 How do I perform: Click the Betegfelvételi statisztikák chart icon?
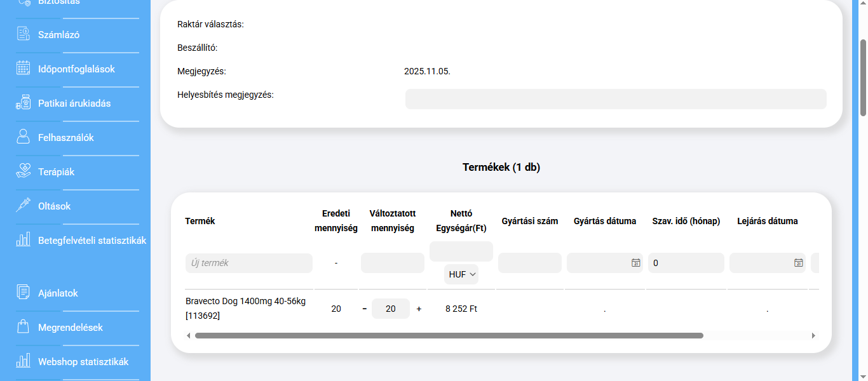tap(24, 240)
